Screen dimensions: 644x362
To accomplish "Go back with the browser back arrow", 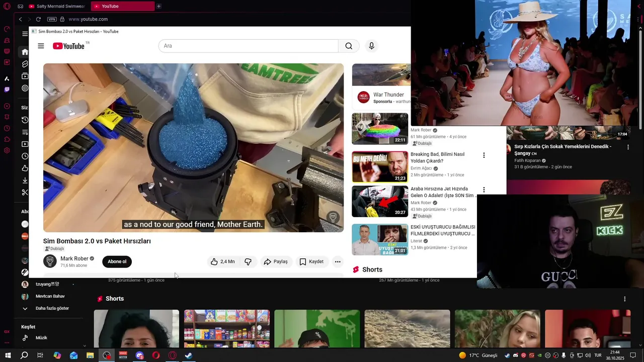I will pyautogui.click(x=20, y=19).
